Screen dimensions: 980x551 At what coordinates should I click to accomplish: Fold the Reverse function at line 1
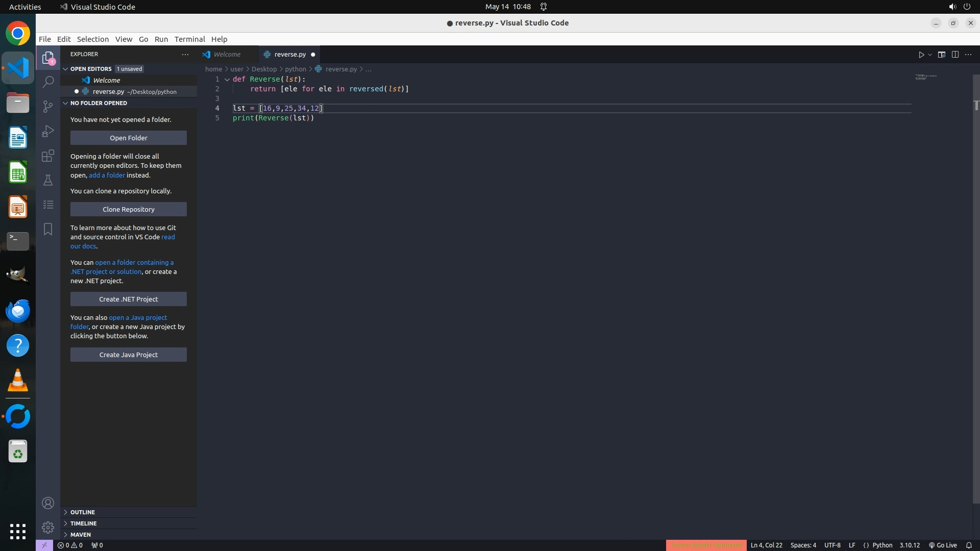pyautogui.click(x=227, y=79)
